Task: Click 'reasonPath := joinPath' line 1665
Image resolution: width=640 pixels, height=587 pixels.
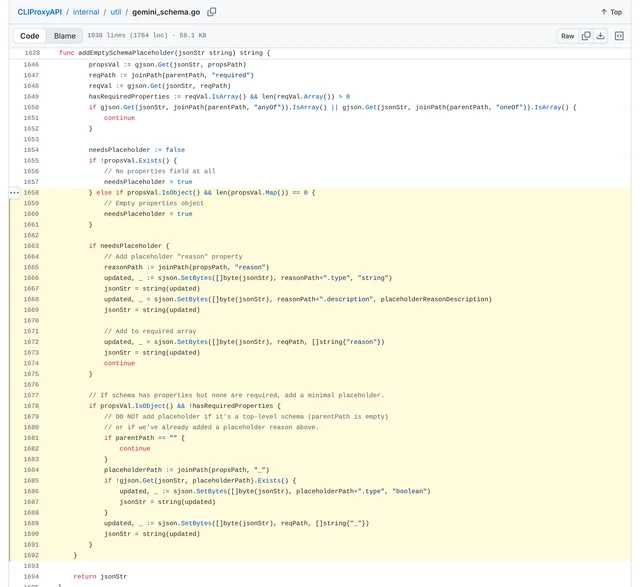Action: [187, 267]
